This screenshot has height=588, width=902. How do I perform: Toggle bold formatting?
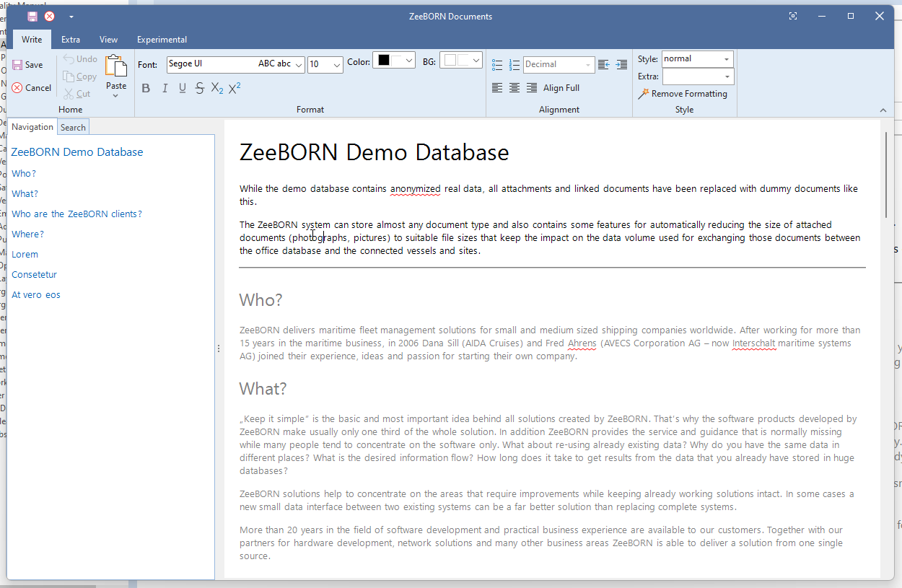(146, 89)
